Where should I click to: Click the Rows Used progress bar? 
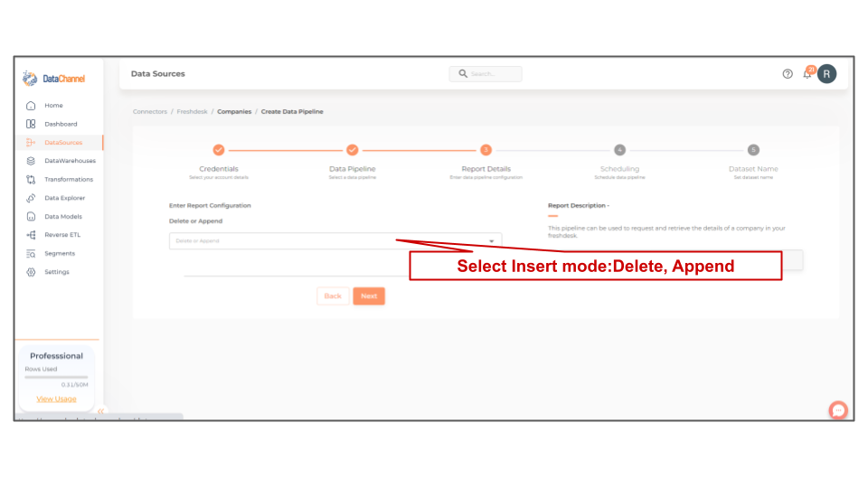(x=56, y=377)
